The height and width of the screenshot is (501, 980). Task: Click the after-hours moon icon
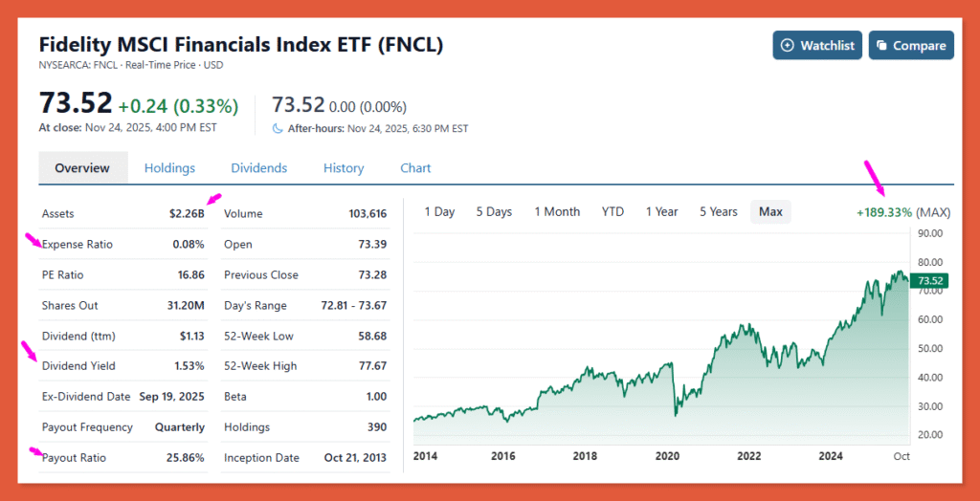click(278, 128)
